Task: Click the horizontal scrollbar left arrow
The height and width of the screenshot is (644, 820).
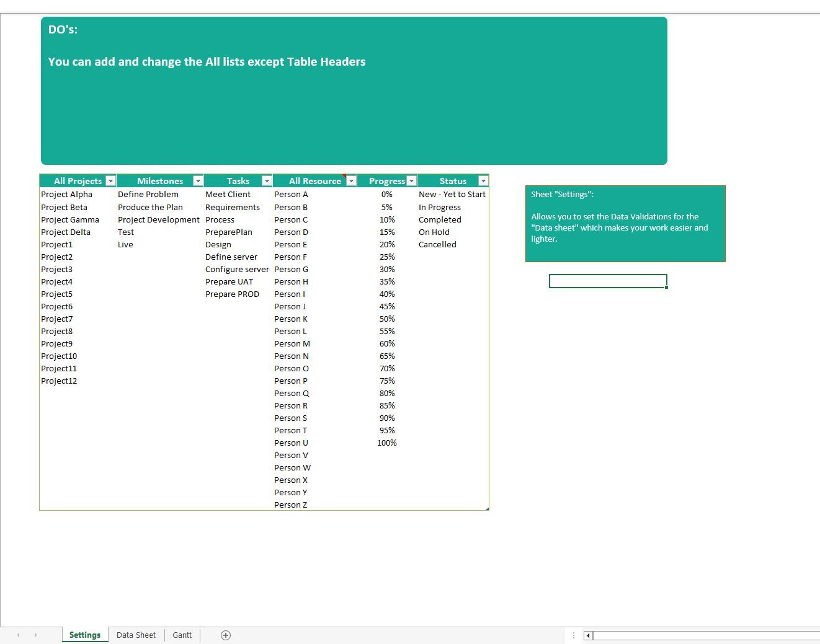Action: pyautogui.click(x=588, y=635)
